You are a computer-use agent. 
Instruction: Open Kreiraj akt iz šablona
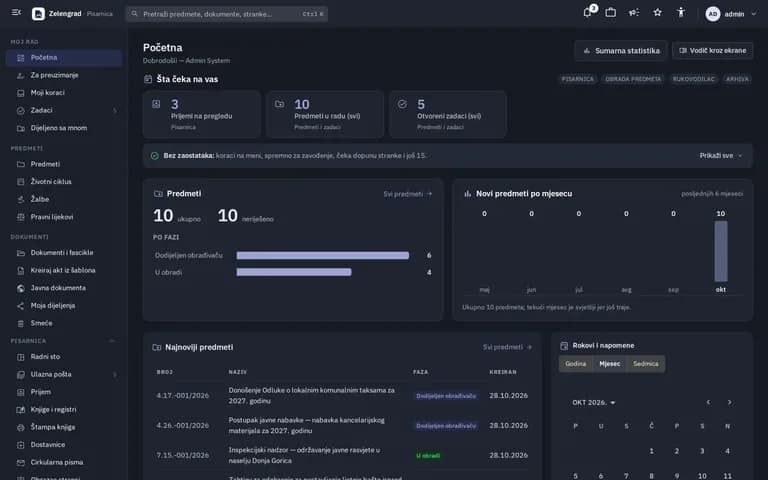[64, 270]
